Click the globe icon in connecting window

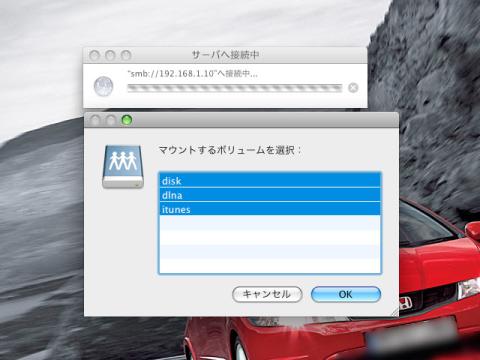[103, 86]
